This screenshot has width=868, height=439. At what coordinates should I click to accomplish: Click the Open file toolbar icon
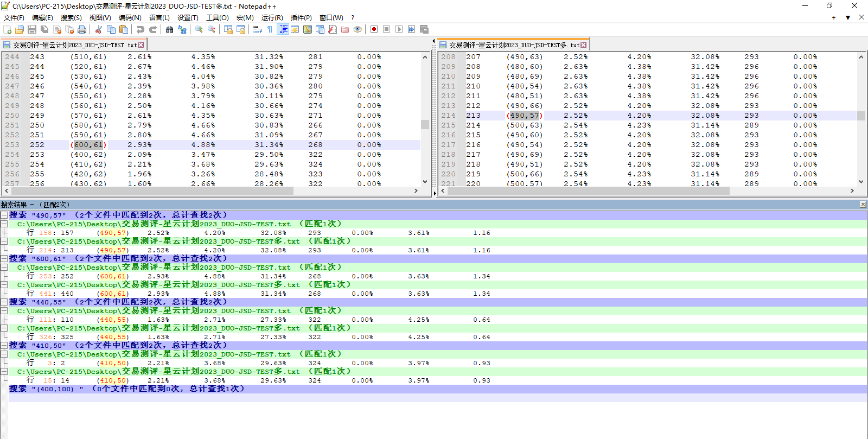point(20,29)
